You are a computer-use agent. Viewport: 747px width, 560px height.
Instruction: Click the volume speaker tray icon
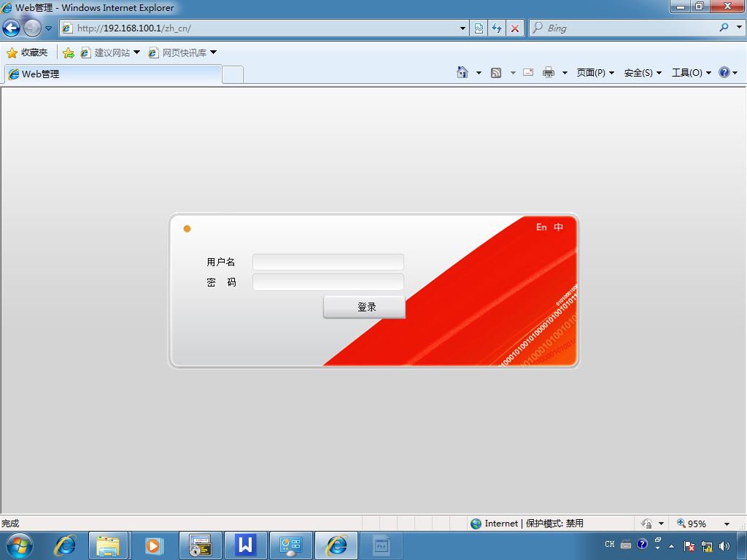pos(724,545)
